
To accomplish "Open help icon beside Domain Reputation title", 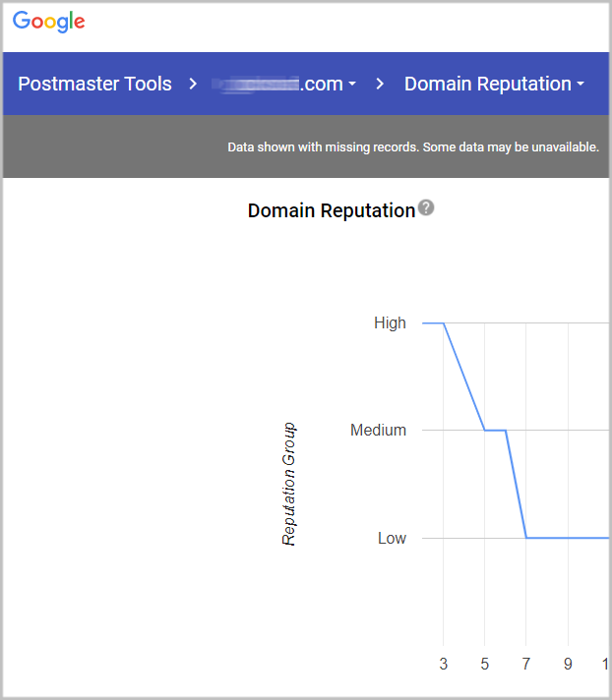I will click(x=426, y=208).
